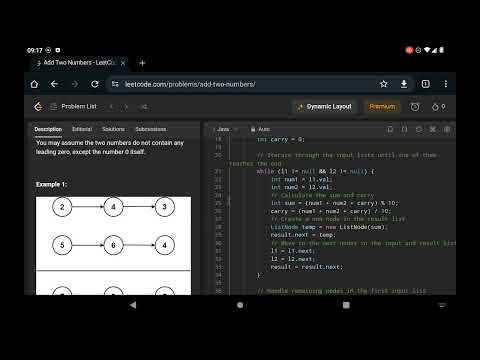Reset code to default with the reset icon
The height and width of the screenshot is (360, 480).
tap(419, 129)
